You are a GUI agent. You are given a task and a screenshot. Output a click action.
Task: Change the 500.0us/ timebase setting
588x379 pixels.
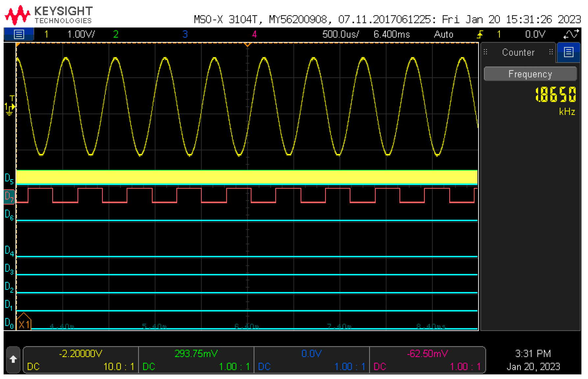341,34
